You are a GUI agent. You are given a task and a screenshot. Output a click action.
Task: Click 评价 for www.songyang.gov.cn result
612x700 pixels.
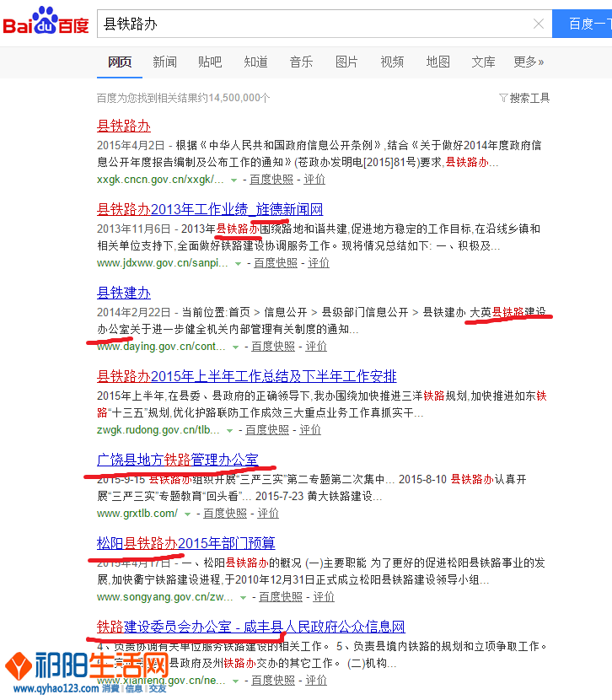click(x=324, y=597)
